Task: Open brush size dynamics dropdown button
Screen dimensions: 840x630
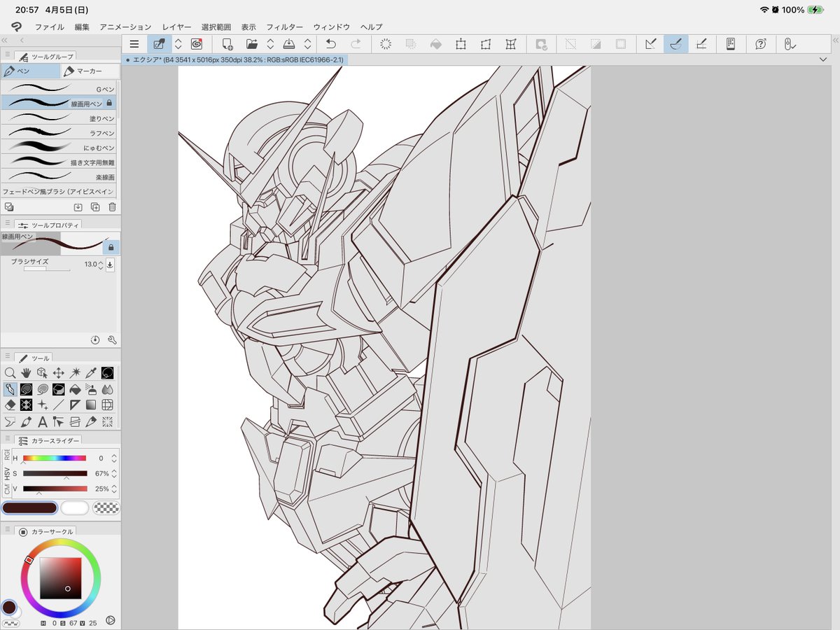Action: (x=110, y=265)
